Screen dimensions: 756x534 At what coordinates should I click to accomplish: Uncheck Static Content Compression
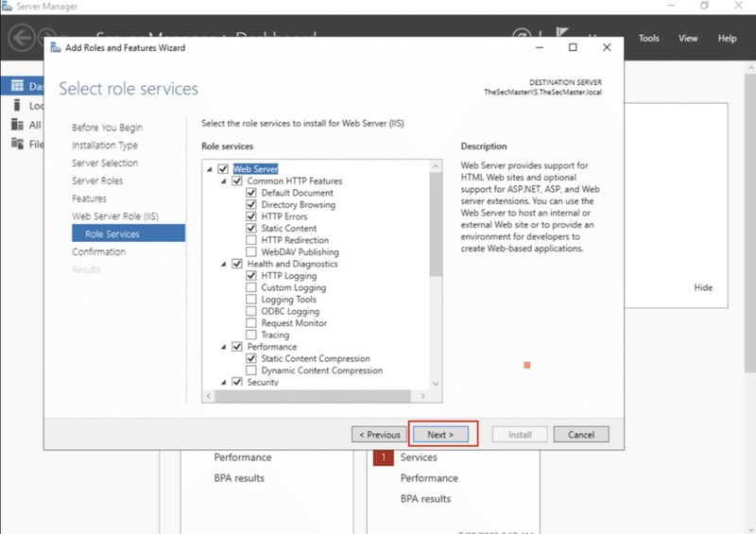(x=251, y=358)
